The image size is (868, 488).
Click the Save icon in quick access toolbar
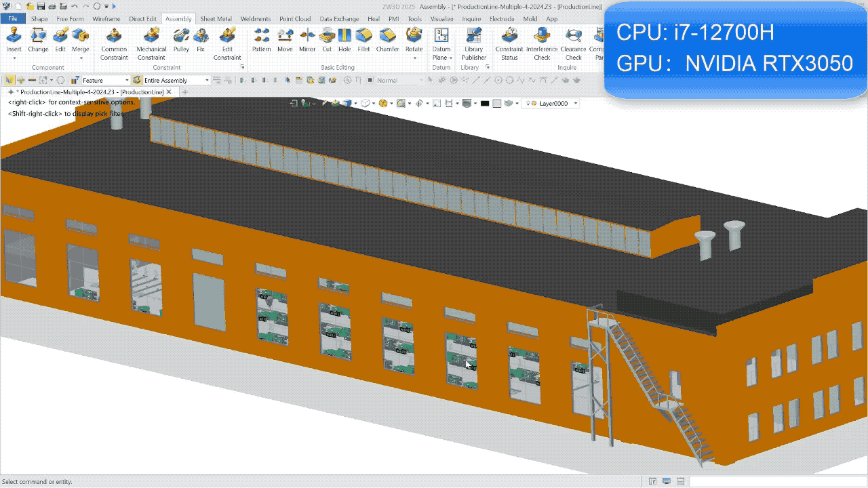click(x=41, y=6)
